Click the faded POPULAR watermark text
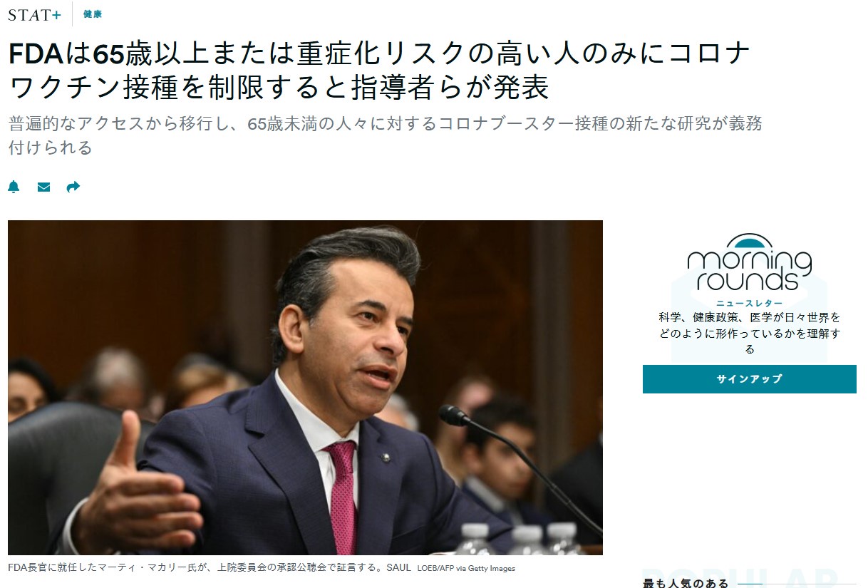 741,578
